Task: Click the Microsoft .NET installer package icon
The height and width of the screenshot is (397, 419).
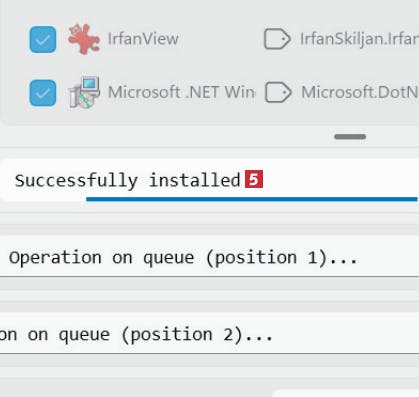Action: tap(84, 92)
